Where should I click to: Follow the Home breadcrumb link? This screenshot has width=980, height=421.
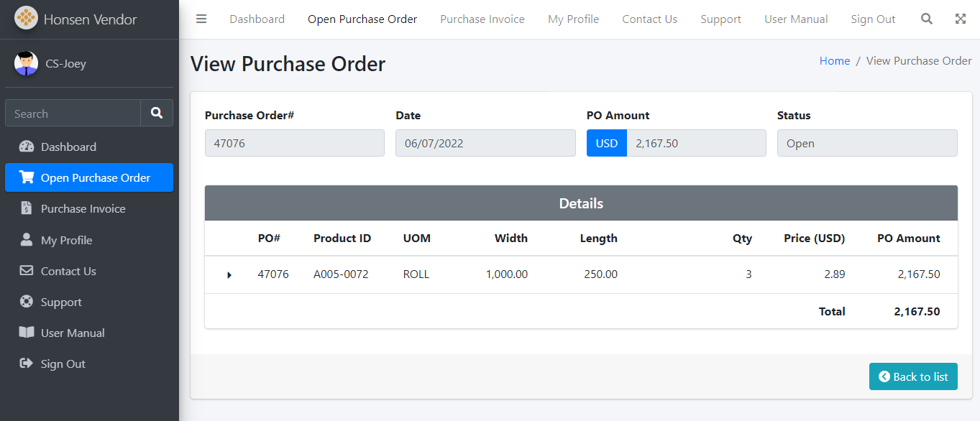(834, 61)
